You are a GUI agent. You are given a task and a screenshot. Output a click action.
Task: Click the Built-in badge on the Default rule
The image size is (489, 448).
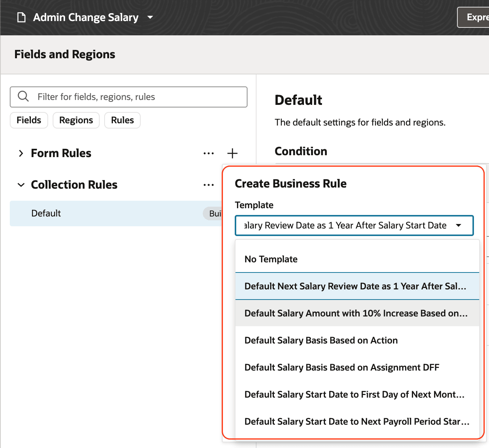[214, 213]
